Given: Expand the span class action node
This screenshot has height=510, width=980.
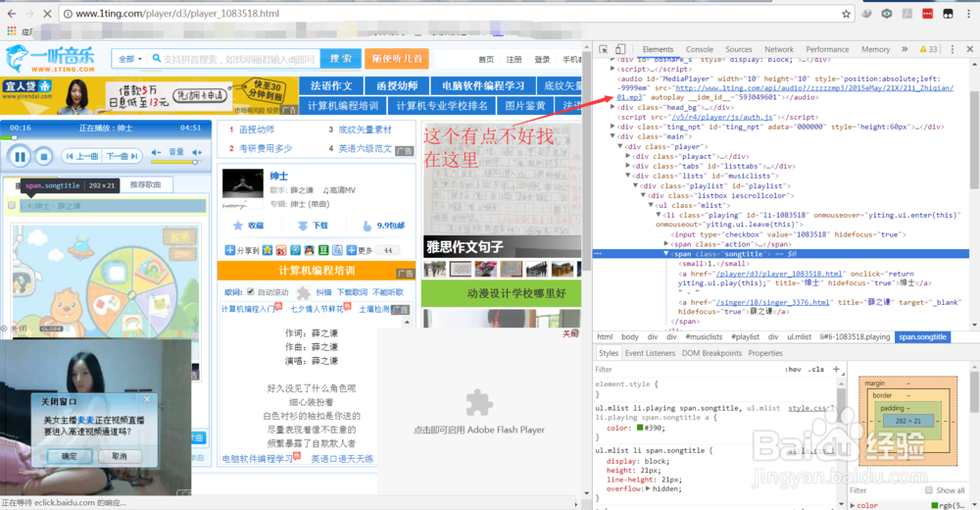Looking at the screenshot, I should coord(666,244).
